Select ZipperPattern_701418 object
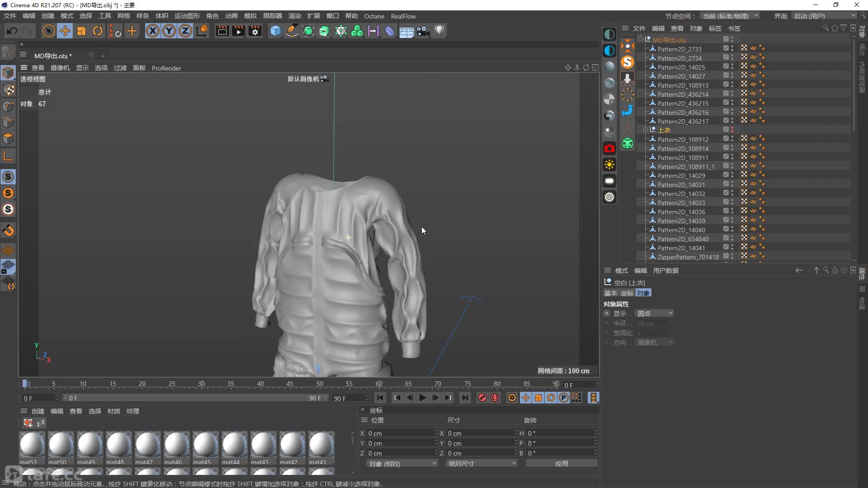This screenshot has width=868, height=488. coord(688,257)
